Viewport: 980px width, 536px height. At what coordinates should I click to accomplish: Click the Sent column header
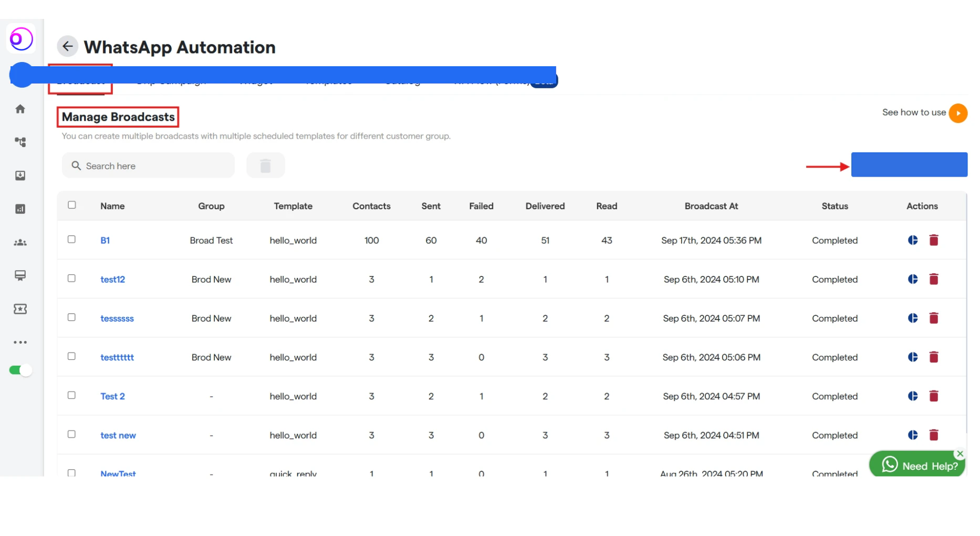tap(431, 206)
